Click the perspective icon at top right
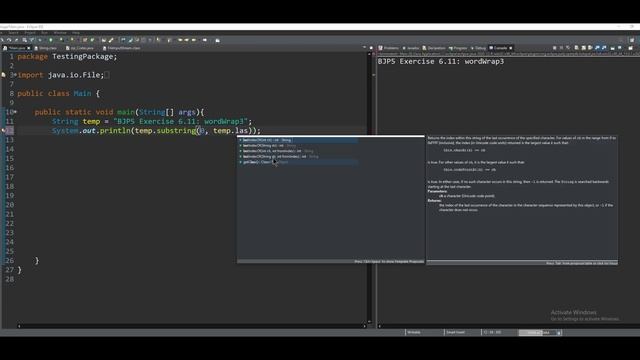640x360 pixels. pos(632,40)
